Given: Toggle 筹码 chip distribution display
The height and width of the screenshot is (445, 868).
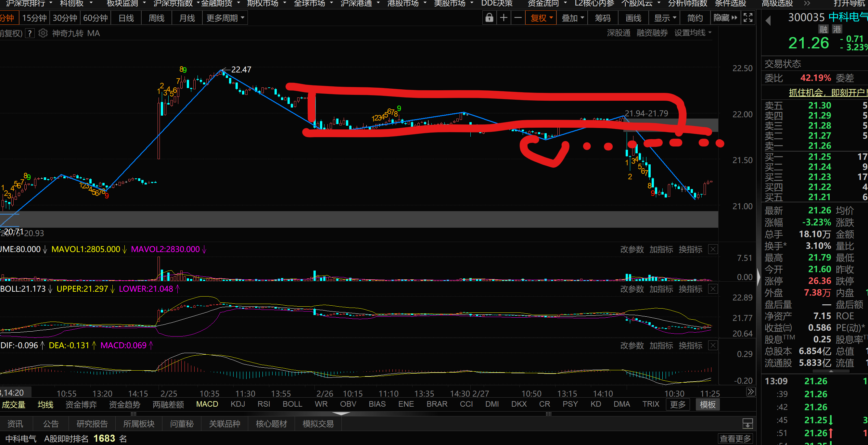Looking at the screenshot, I should 603,18.
